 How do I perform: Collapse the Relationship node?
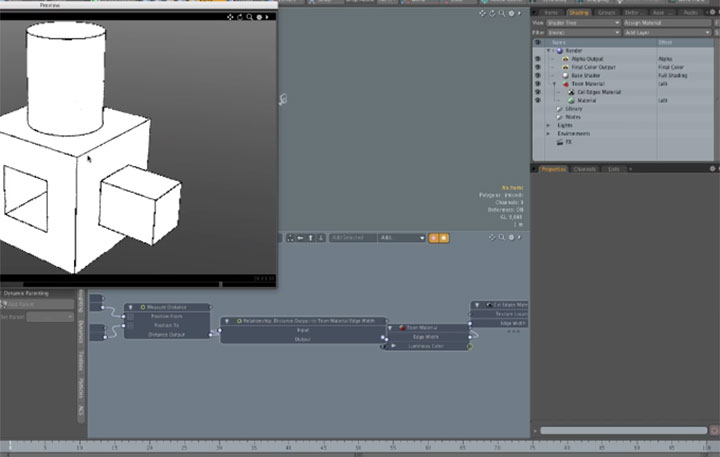click(x=227, y=321)
